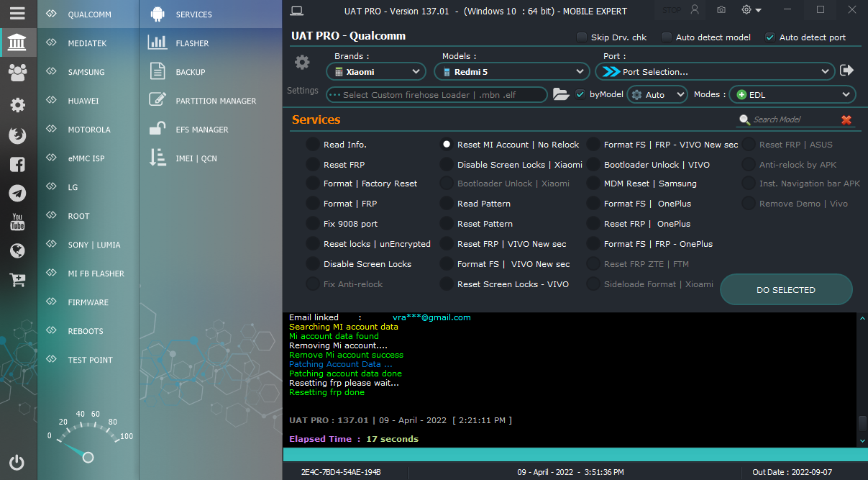The image size is (868, 480).
Task: Open the Modes dropdown showing EDL
Action: (792, 94)
